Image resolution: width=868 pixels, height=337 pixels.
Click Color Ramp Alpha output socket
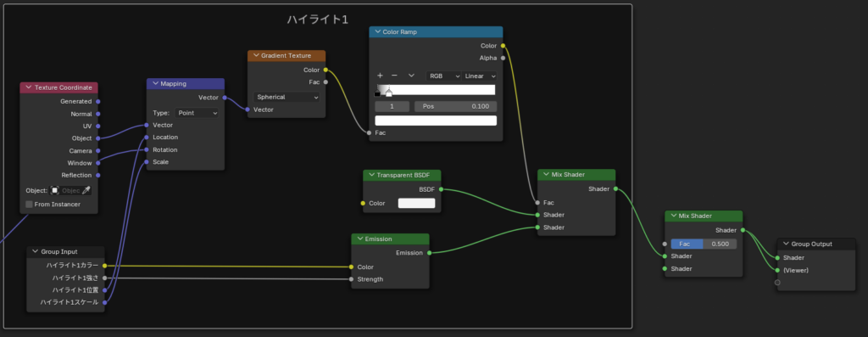(x=503, y=58)
